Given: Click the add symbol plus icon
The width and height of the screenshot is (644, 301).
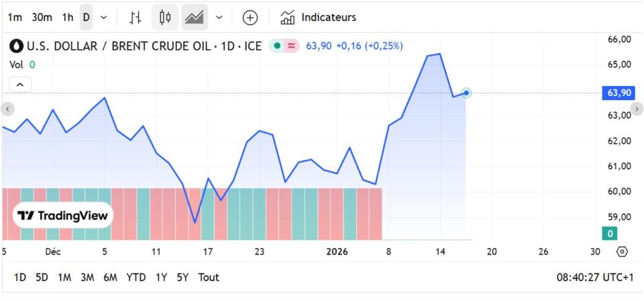Looking at the screenshot, I should [x=250, y=17].
